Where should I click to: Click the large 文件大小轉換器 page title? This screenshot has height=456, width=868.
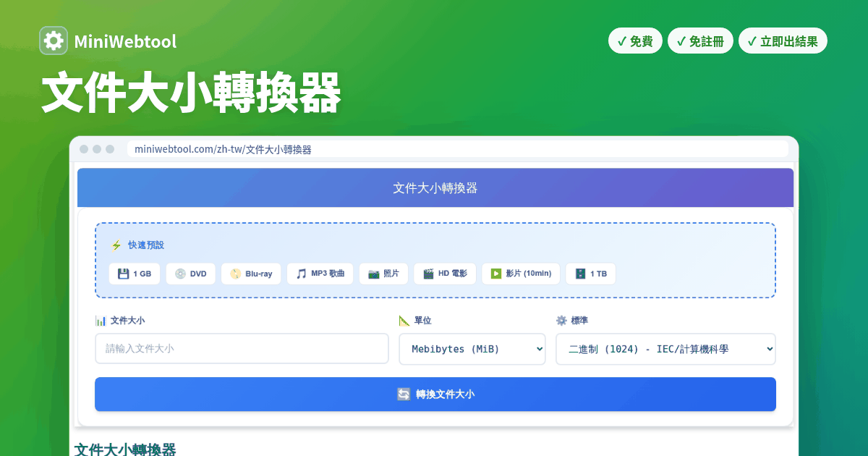[191, 93]
